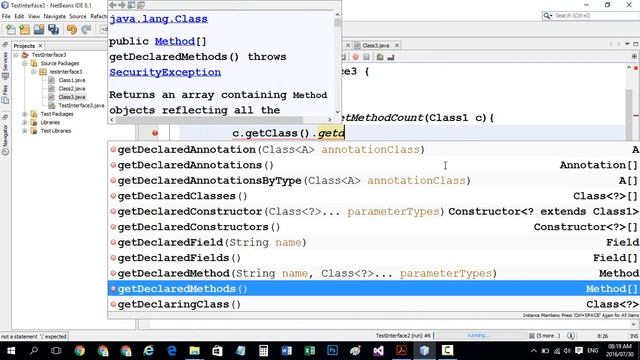Follow the Method link in Javadoc
Image resolution: width=640 pixels, height=360 pixels.
[x=175, y=41]
